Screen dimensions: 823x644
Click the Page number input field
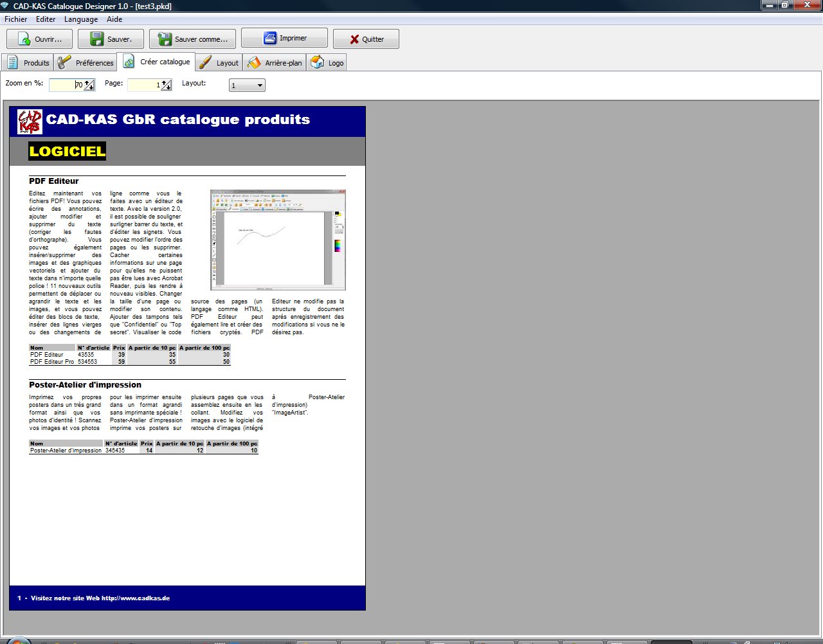143,85
